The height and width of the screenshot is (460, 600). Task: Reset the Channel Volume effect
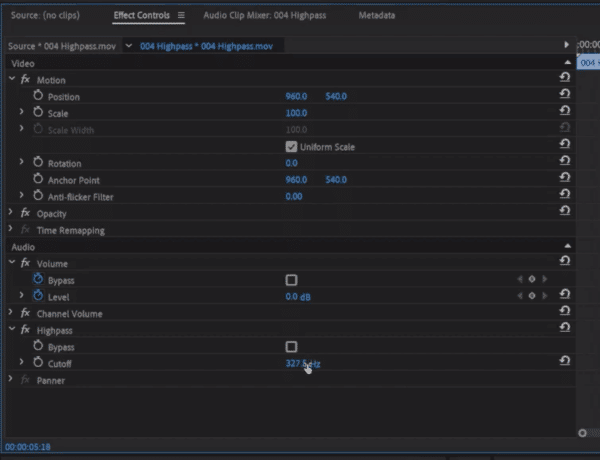[x=565, y=311]
